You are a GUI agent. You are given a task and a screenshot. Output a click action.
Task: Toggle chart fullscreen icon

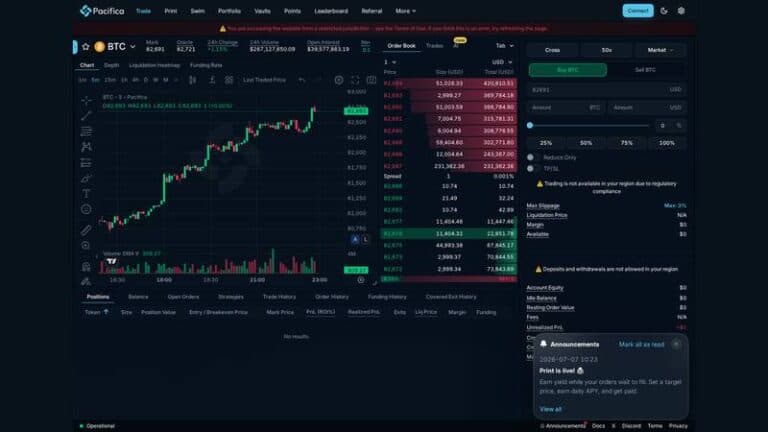pos(355,80)
